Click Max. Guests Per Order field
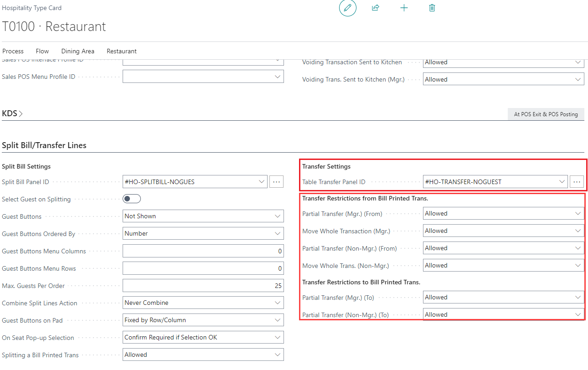The width and height of the screenshot is (588, 370). pyautogui.click(x=203, y=286)
